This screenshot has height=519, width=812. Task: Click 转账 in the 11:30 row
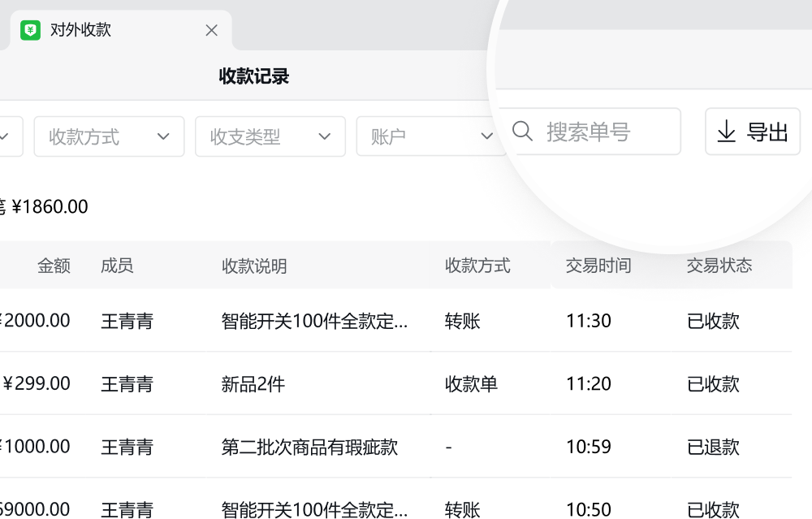tap(463, 321)
